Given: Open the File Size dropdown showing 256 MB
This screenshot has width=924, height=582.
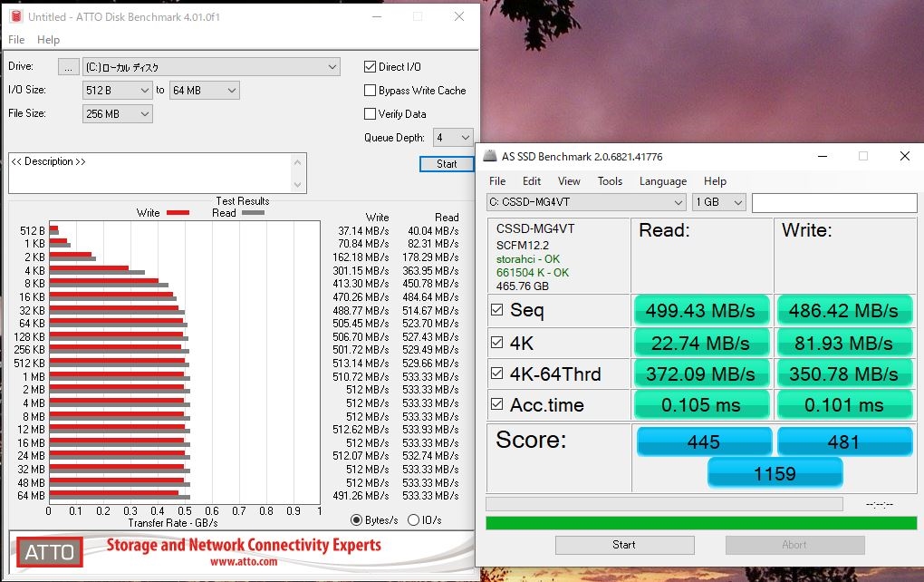Looking at the screenshot, I should click(x=117, y=114).
